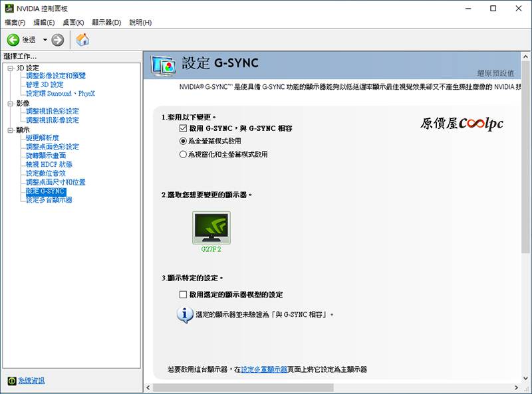Image resolution: width=532 pixels, height=394 pixels.
Task: Click the 後退 label next to Back
Action: (29, 40)
